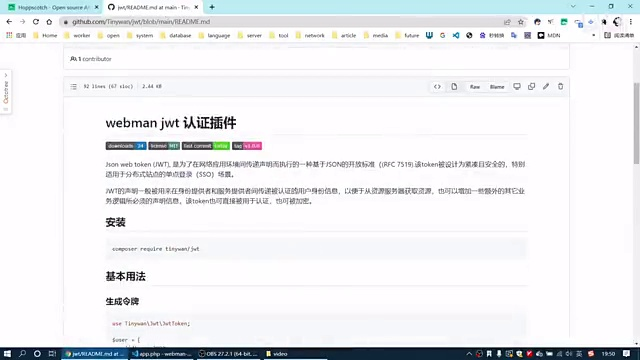Open the language bookmark folder
This screenshot has height=360, width=640.
214,36
